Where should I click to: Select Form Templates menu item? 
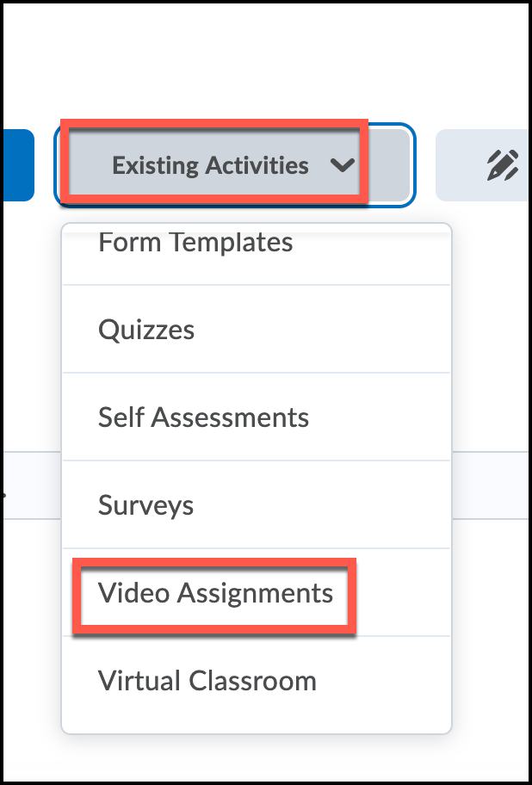coord(195,243)
